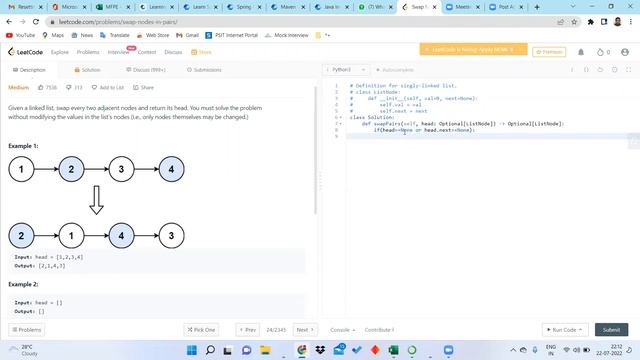The image size is (640, 360).
Task: Open Excel from taskbar
Action: [x=393, y=350]
